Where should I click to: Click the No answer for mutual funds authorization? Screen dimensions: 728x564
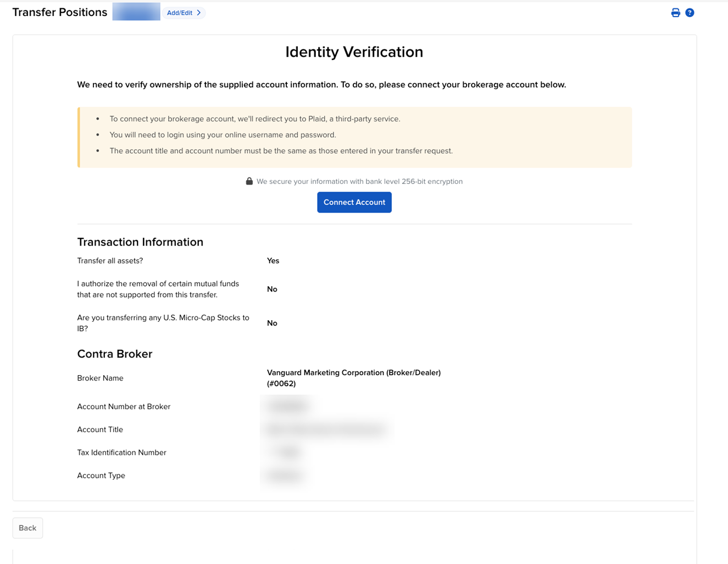click(x=272, y=289)
